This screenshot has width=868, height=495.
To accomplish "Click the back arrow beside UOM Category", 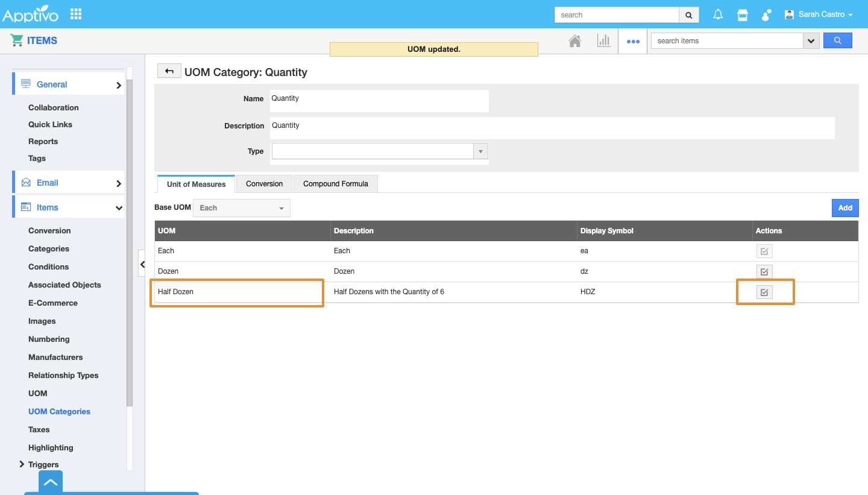I will pos(169,71).
